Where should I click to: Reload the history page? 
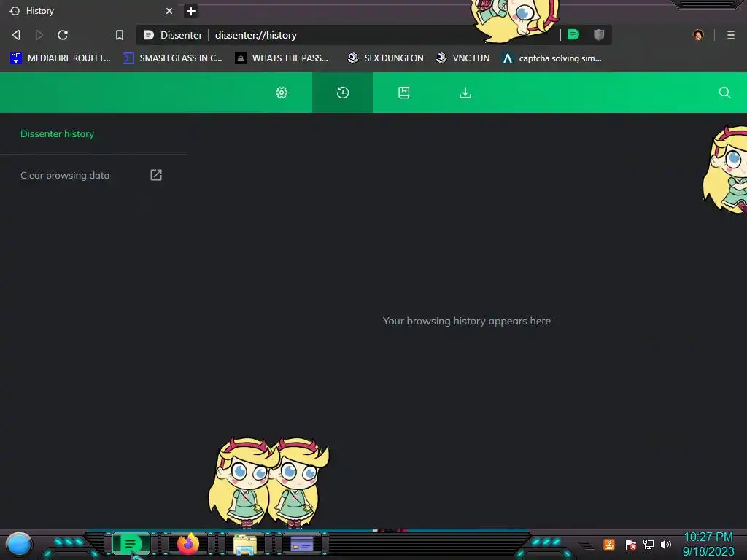coord(63,35)
